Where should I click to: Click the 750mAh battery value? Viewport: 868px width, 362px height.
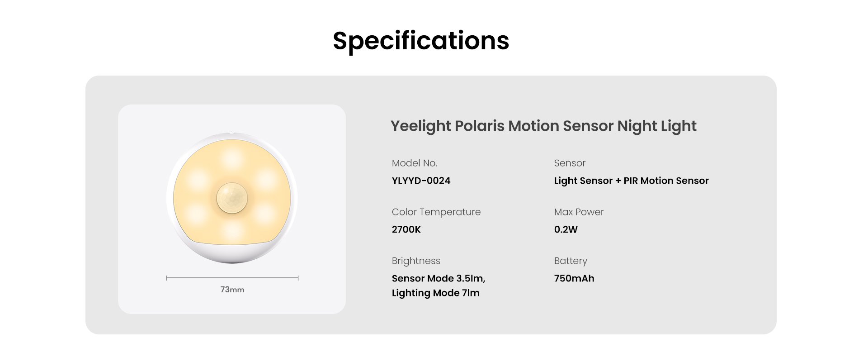pos(574,278)
